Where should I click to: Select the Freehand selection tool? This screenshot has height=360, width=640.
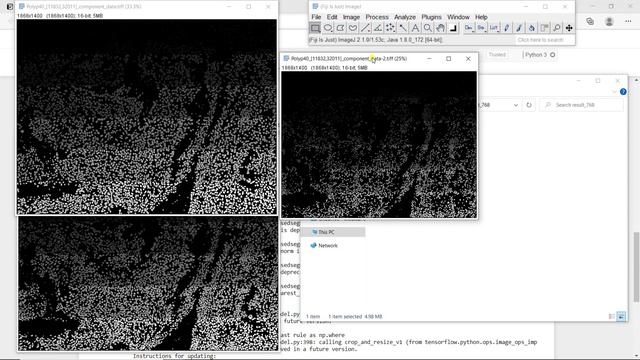point(353,28)
